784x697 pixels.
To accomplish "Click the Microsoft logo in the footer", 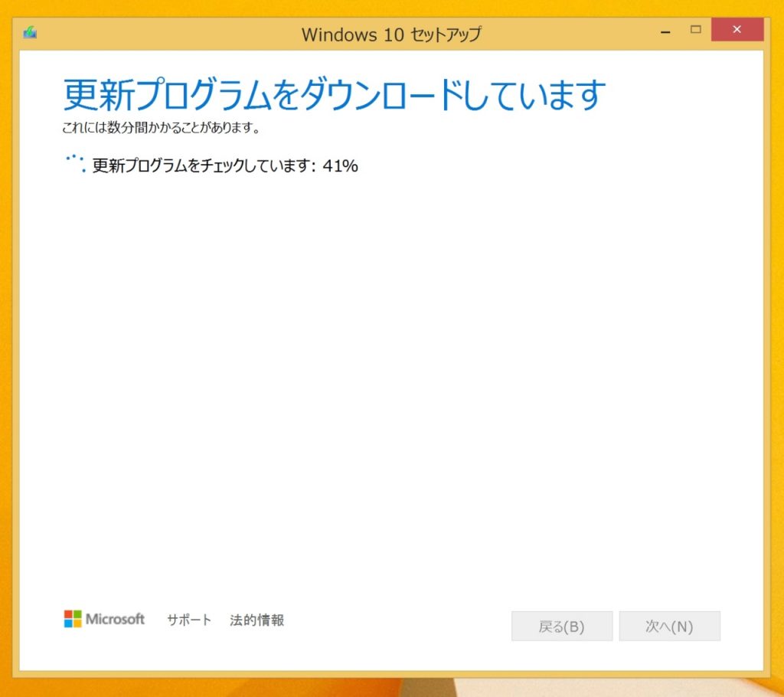I will point(106,620).
